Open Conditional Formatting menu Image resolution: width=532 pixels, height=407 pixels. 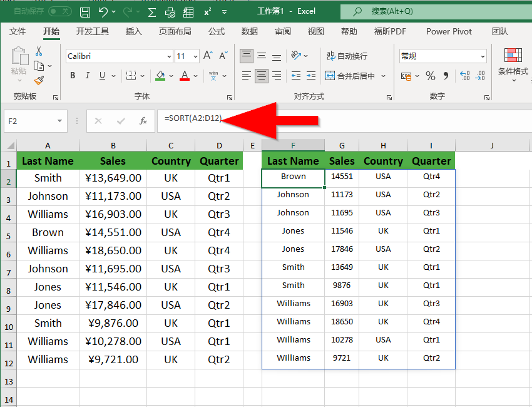point(513,65)
